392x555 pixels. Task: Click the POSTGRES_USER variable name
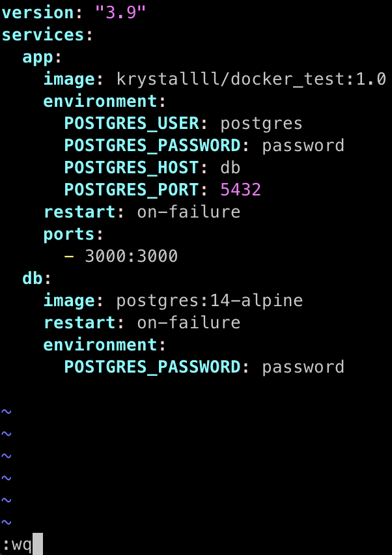pos(132,124)
